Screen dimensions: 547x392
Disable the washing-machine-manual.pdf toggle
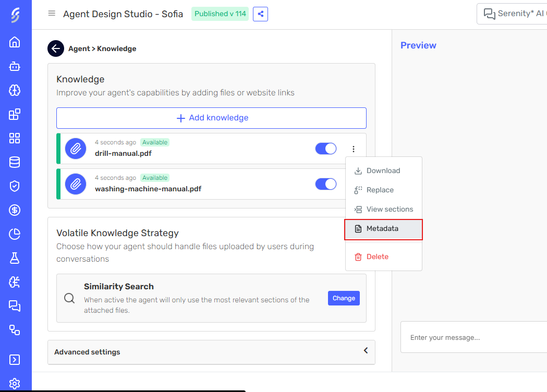pos(326,184)
